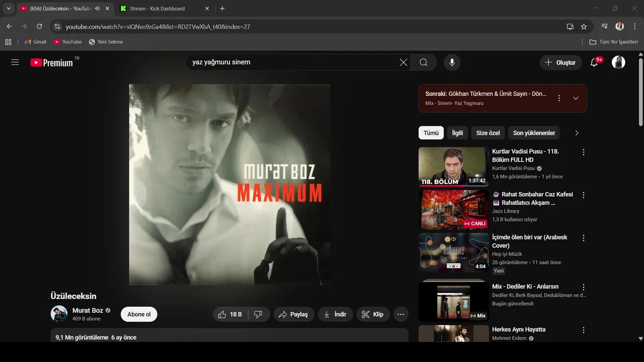Select the Size özel filter chip
Viewport: 644px width, 362px height.
click(x=488, y=133)
